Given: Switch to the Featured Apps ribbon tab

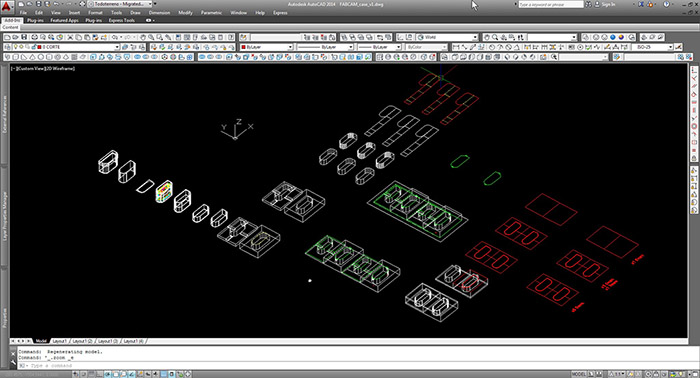Looking at the screenshot, I should point(64,20).
